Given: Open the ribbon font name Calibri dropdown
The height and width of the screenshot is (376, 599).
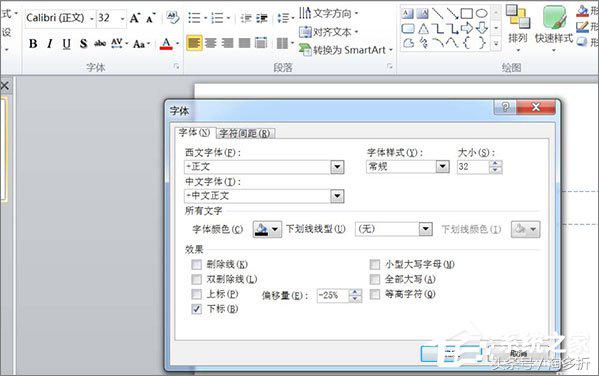Looking at the screenshot, I should (92, 18).
